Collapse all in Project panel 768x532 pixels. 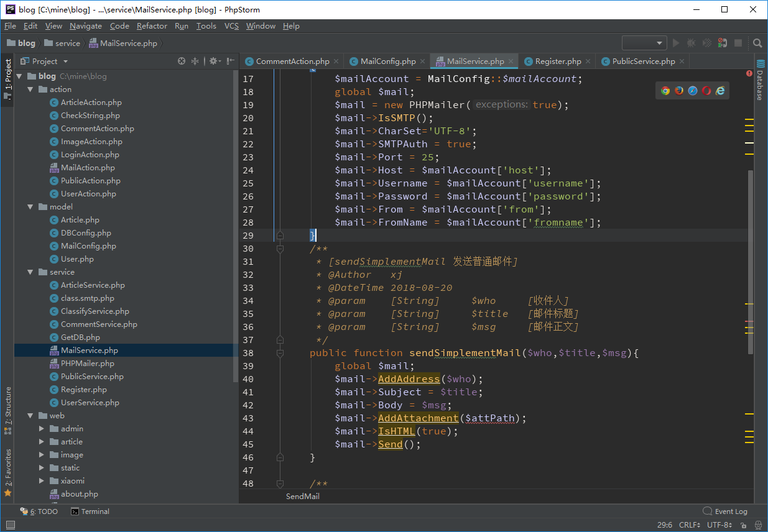pos(195,61)
